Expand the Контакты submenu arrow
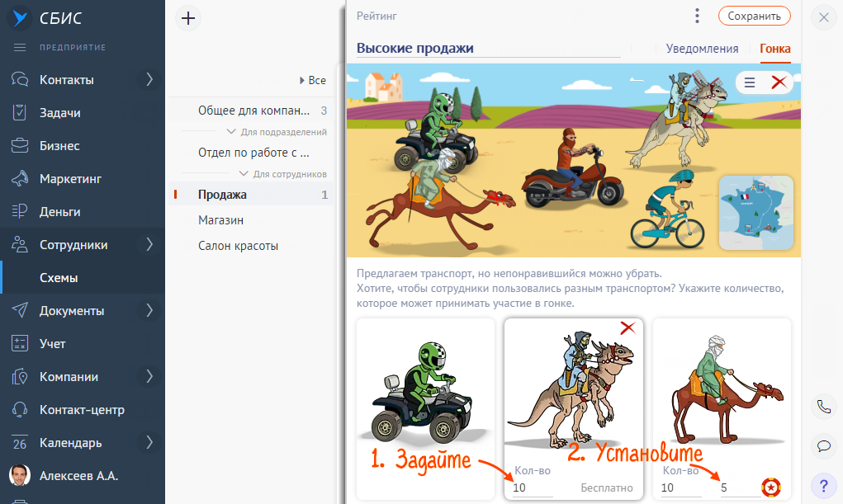Image resolution: width=843 pixels, height=504 pixels. click(x=149, y=80)
